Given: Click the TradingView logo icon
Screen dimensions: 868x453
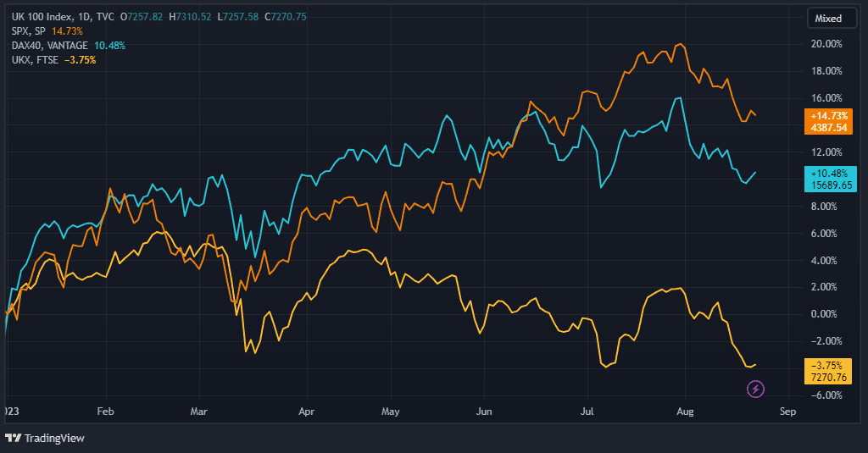Looking at the screenshot, I should point(14,438).
